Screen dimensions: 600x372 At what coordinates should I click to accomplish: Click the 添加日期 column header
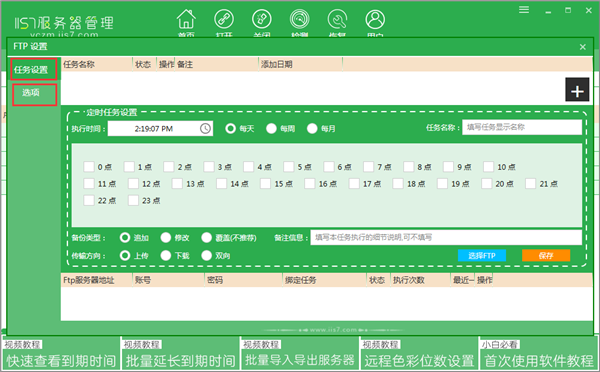pos(300,64)
